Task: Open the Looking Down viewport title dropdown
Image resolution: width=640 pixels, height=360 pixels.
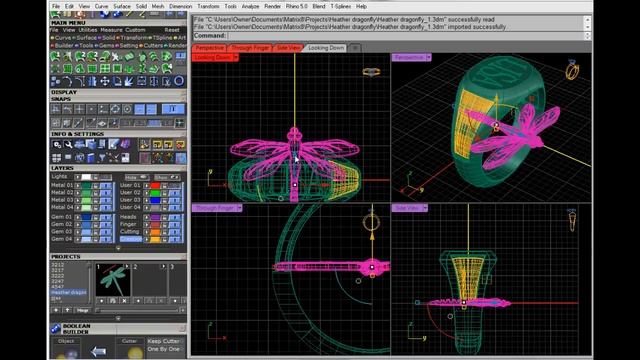Action: pyautogui.click(x=236, y=58)
